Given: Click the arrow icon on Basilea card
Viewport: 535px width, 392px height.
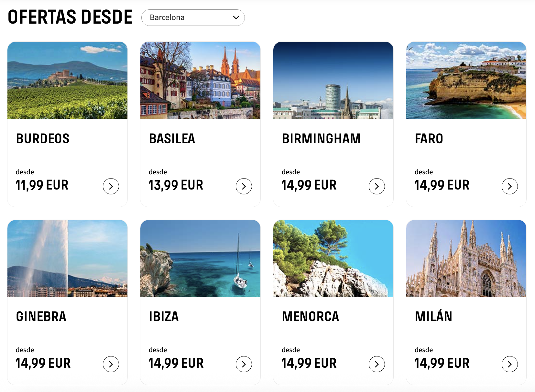Looking at the screenshot, I should tap(244, 186).
